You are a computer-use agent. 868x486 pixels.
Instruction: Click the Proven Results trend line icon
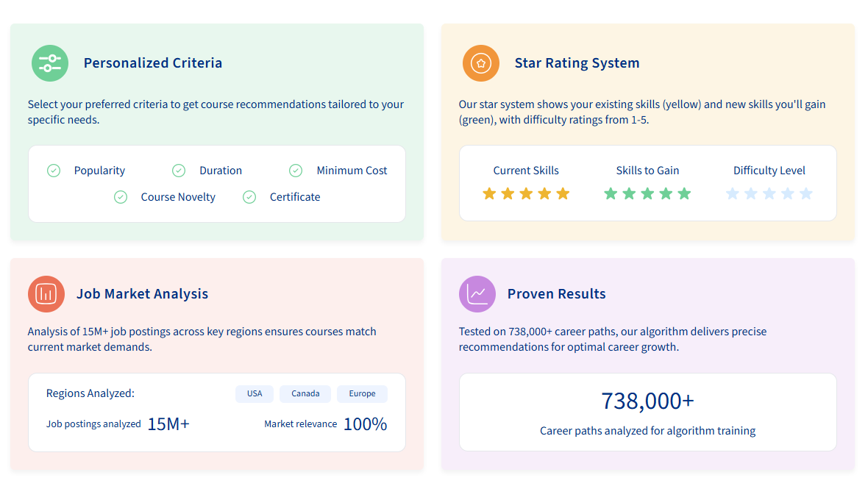(x=477, y=294)
